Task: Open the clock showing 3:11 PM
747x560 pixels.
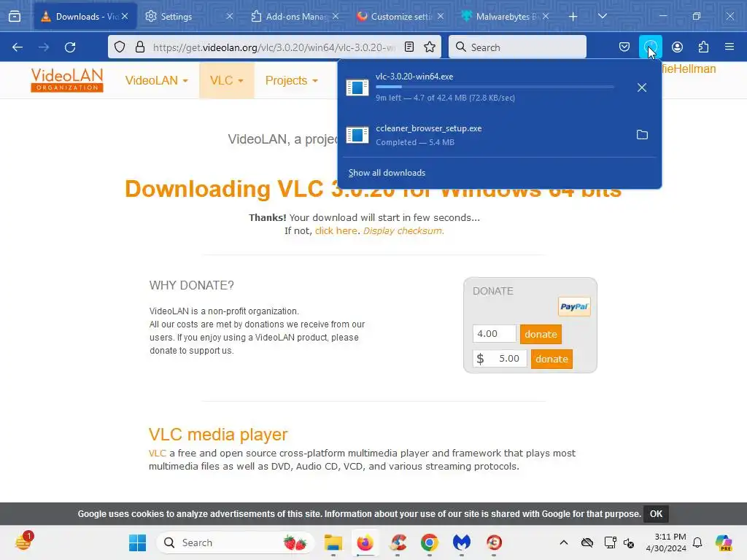Action: pos(666,542)
